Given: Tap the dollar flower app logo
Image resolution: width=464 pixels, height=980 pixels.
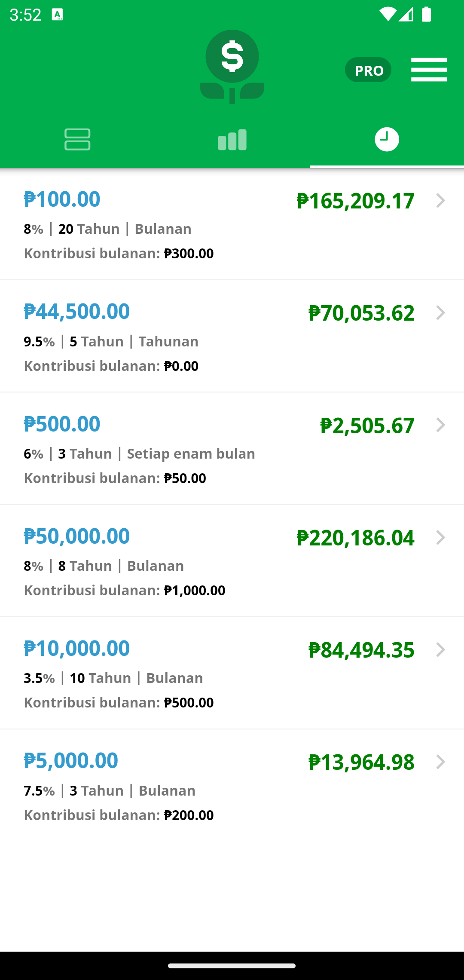Looking at the screenshot, I should (x=232, y=67).
